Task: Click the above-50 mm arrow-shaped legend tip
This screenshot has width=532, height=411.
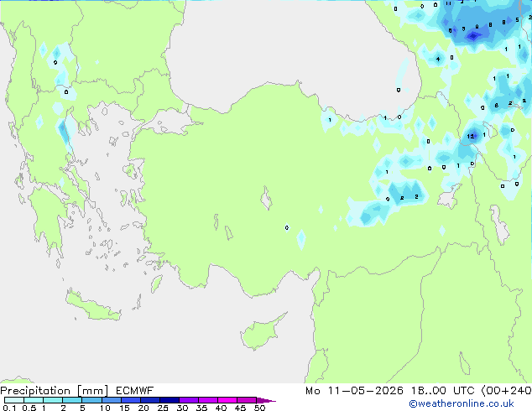Action: point(266,401)
